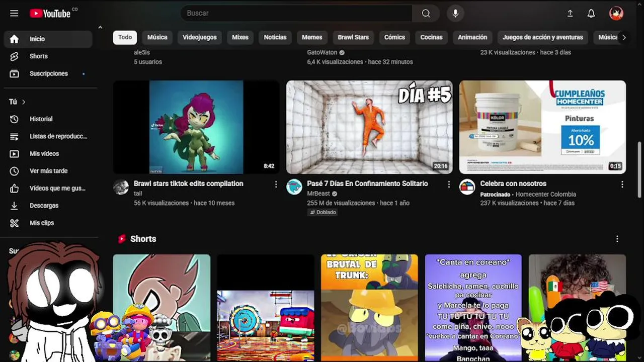Open the Create upload icon
The image size is (644, 362).
coord(570,14)
